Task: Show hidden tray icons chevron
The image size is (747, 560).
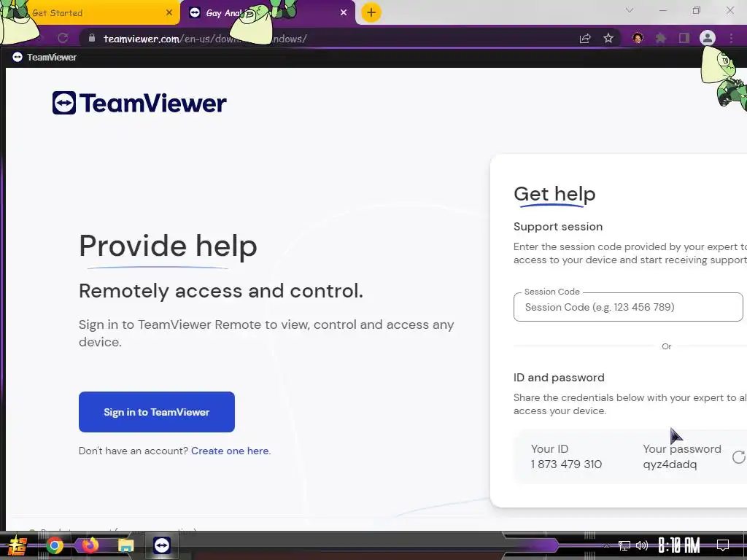Action: tap(606, 545)
